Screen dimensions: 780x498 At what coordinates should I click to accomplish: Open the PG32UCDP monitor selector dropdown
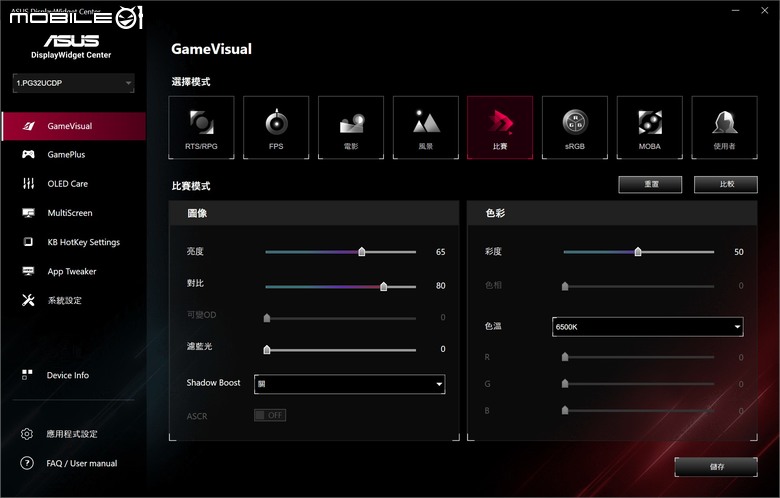[74, 83]
